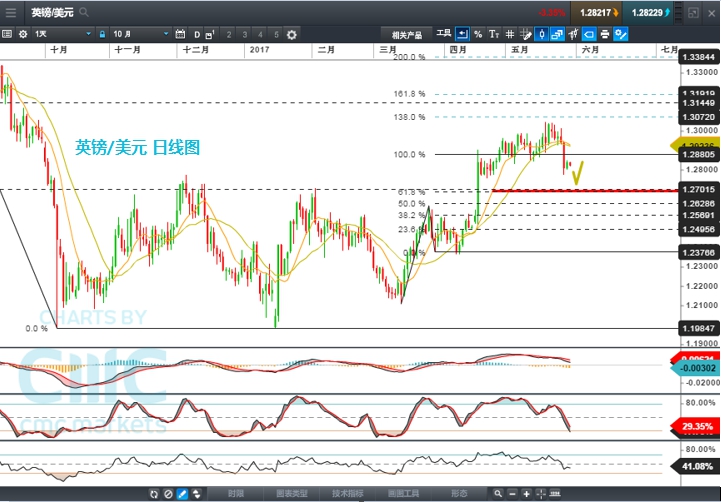Click the search magnifier beside 英镑/美元
This screenshot has height=502, width=721.
tap(82, 13)
